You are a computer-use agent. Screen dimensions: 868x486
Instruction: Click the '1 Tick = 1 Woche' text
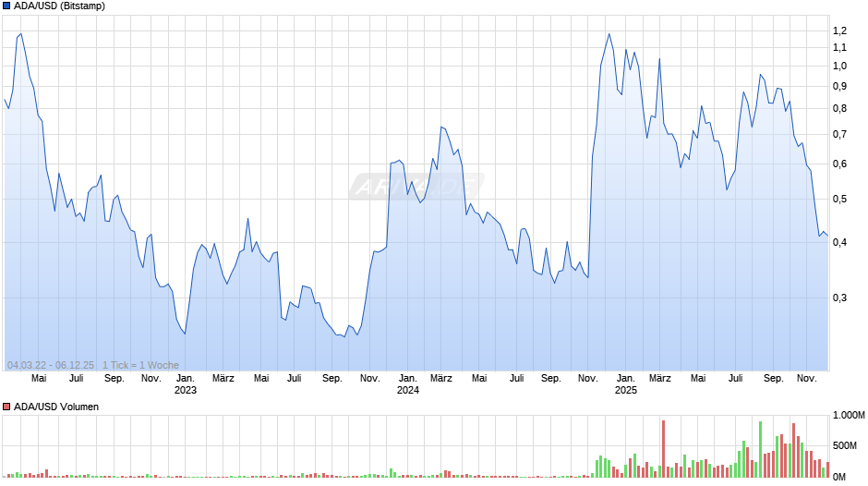pyautogui.click(x=140, y=365)
